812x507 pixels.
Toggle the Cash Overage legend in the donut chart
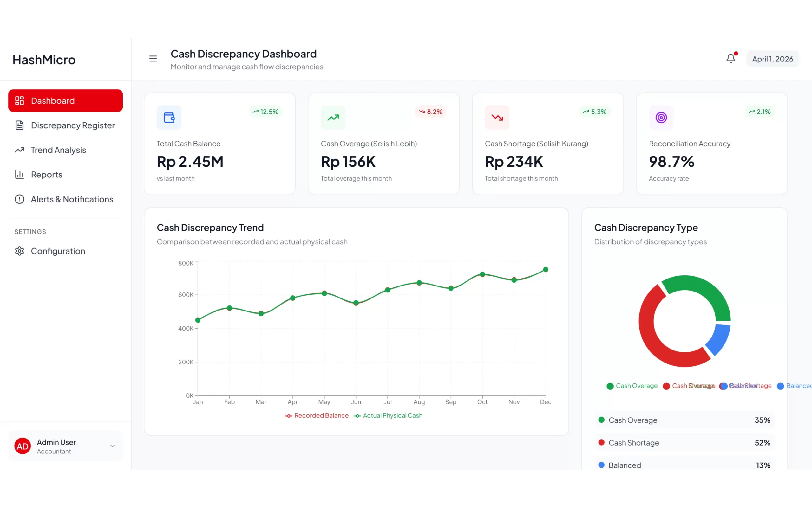click(x=632, y=386)
